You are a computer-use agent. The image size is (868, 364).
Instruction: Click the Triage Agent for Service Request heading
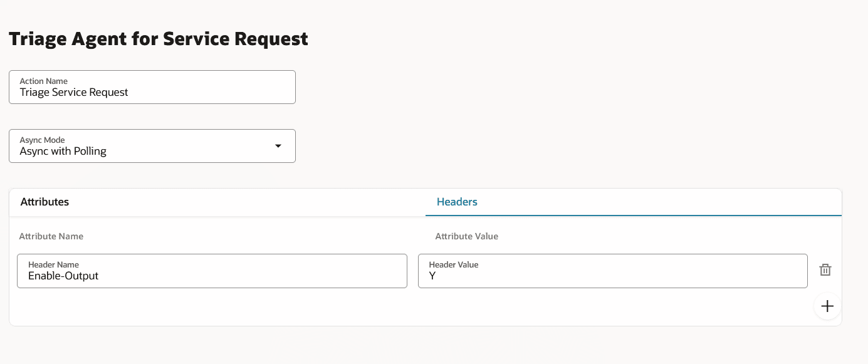coord(158,38)
